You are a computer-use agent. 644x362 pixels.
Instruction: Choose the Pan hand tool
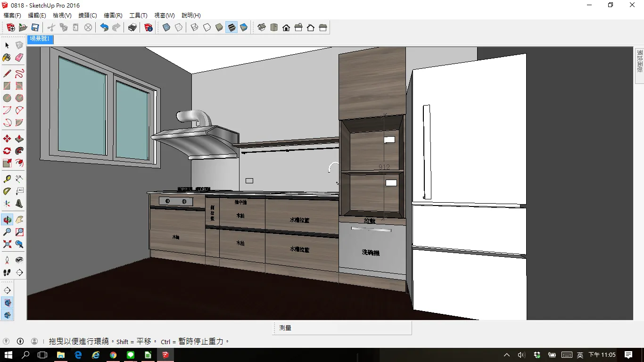tap(19, 220)
